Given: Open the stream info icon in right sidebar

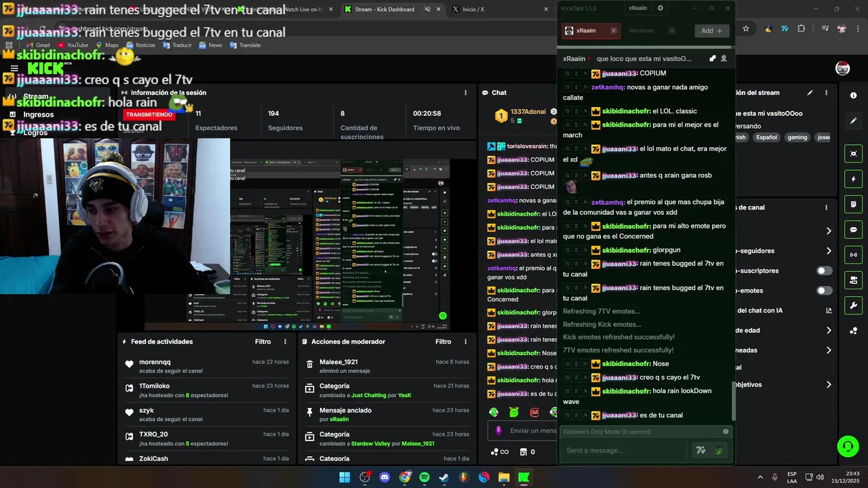Looking at the screenshot, I should (853, 96).
